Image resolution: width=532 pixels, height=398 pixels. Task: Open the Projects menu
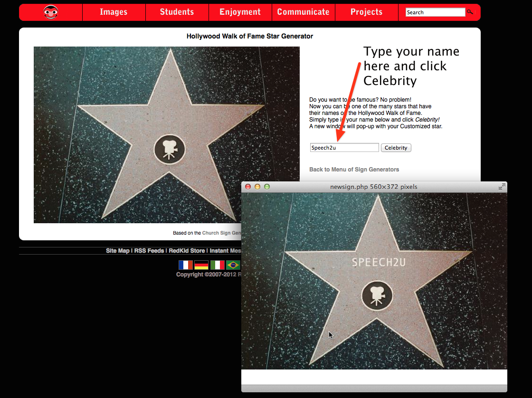(366, 12)
